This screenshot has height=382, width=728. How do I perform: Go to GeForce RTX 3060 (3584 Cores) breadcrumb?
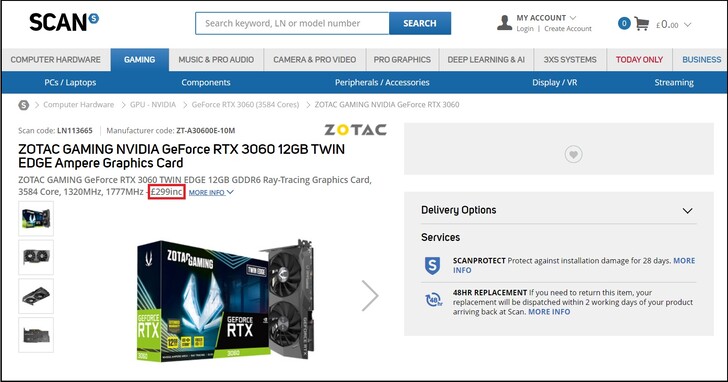(x=245, y=105)
